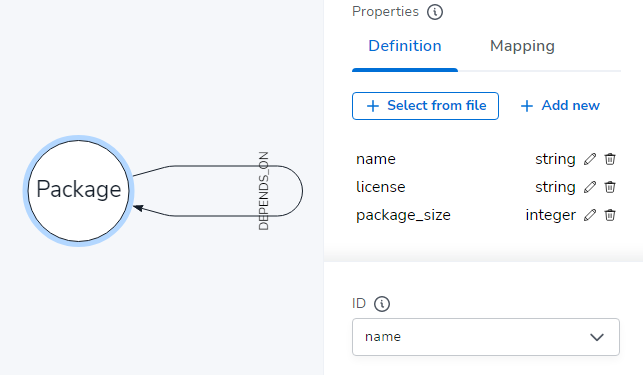This screenshot has width=643, height=375.
Task: Show info about the ID field
Action: [x=382, y=304]
